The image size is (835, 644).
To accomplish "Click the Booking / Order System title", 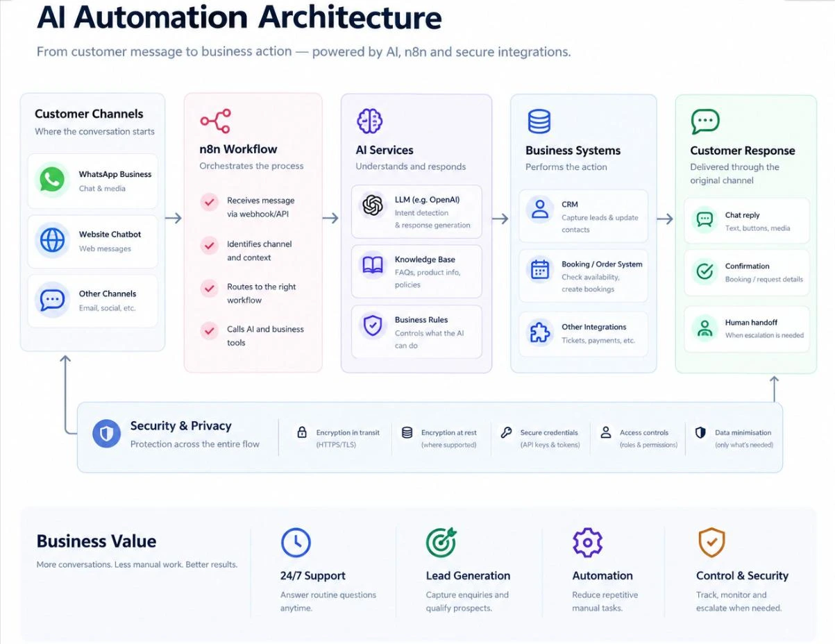I will coord(602,264).
